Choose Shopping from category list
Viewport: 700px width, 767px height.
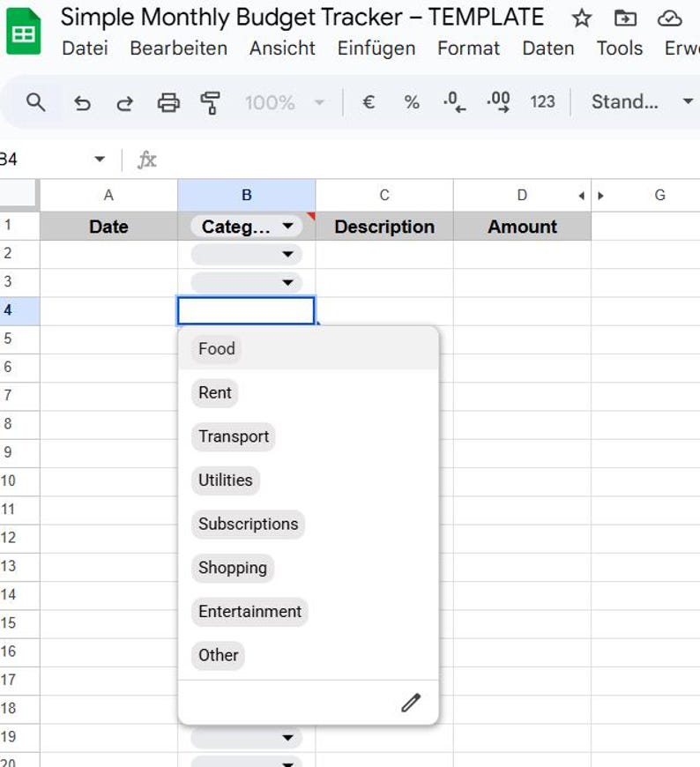309,568
